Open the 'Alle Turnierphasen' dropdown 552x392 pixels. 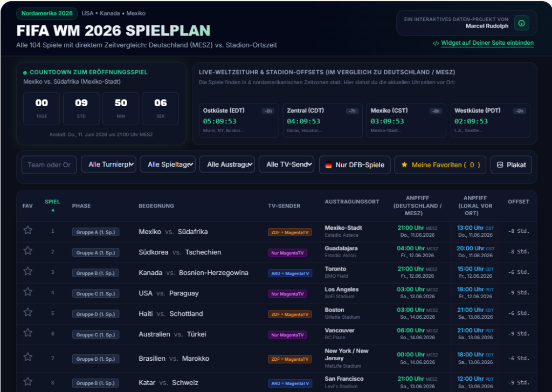pyautogui.click(x=108, y=164)
